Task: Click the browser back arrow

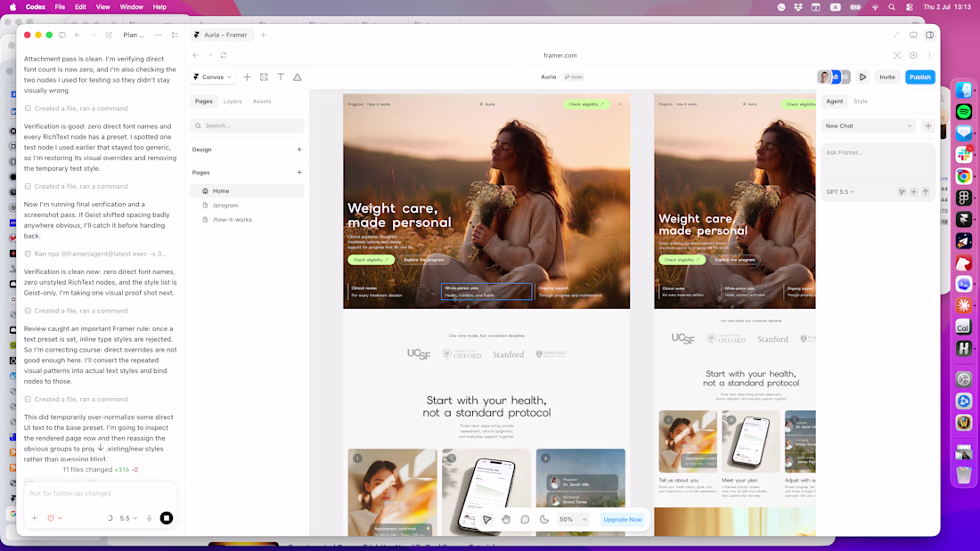Action: [x=196, y=55]
